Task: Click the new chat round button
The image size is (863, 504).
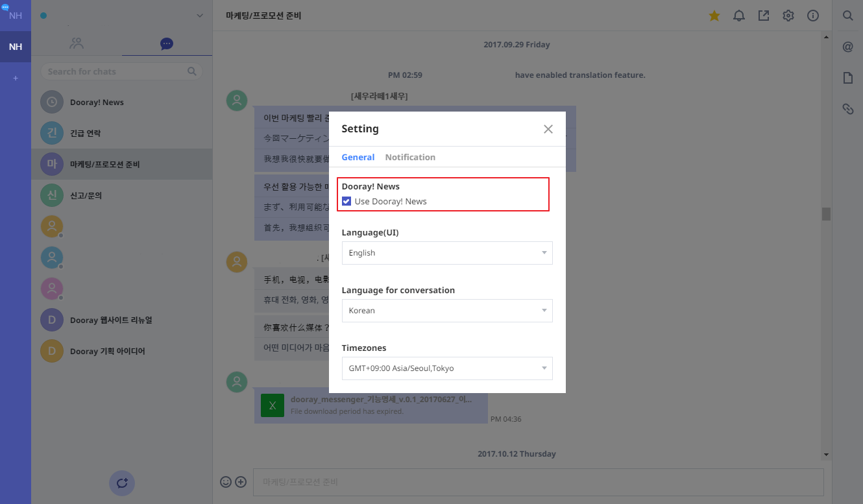Action: 121,483
